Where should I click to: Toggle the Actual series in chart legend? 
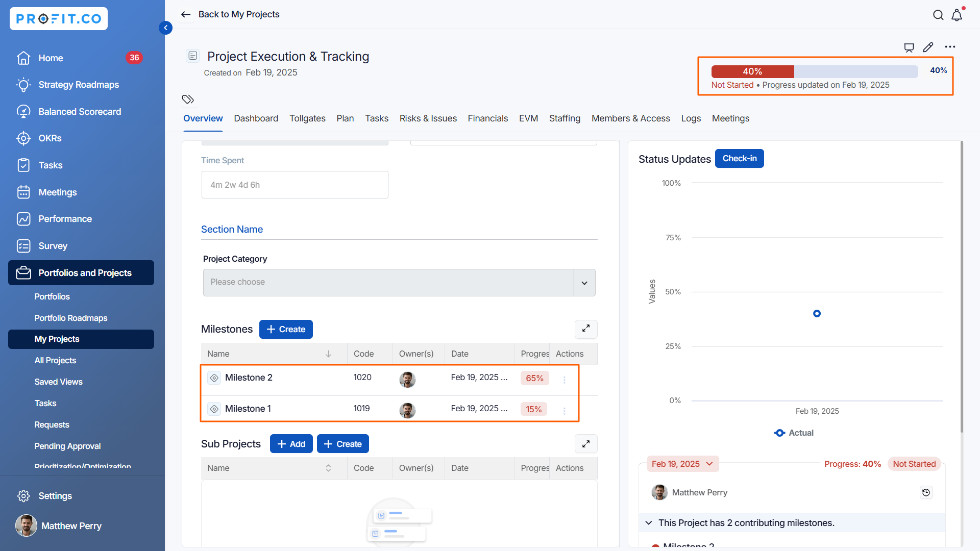794,433
